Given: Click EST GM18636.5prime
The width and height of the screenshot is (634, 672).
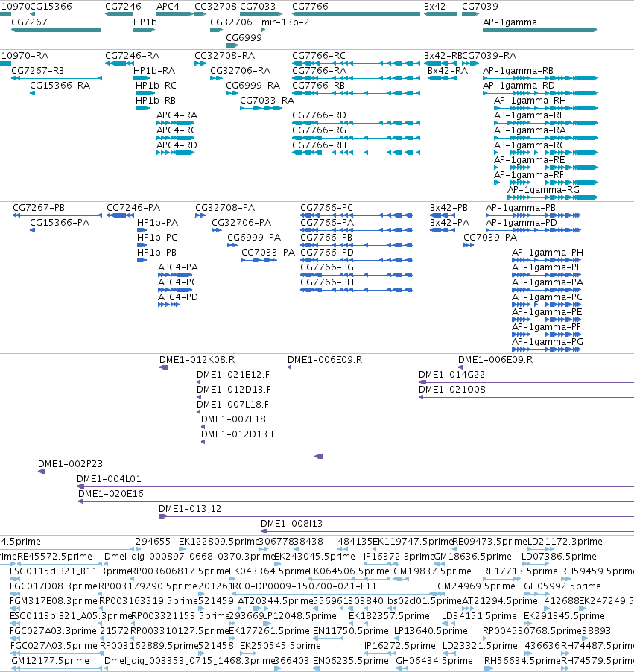Looking at the screenshot, I should tap(473, 557).
